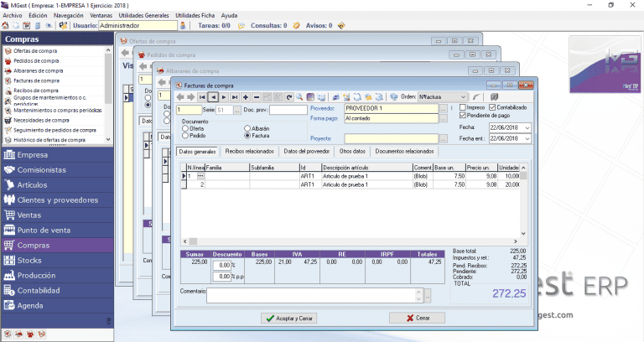Click the Consultas gear icon
Viewport: 644px width, 342px height.
tap(297, 25)
